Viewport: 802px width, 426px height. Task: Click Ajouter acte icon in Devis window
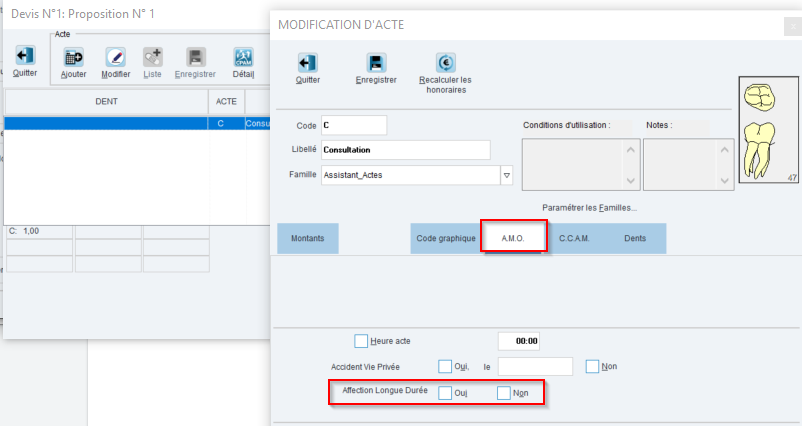[x=73, y=57]
